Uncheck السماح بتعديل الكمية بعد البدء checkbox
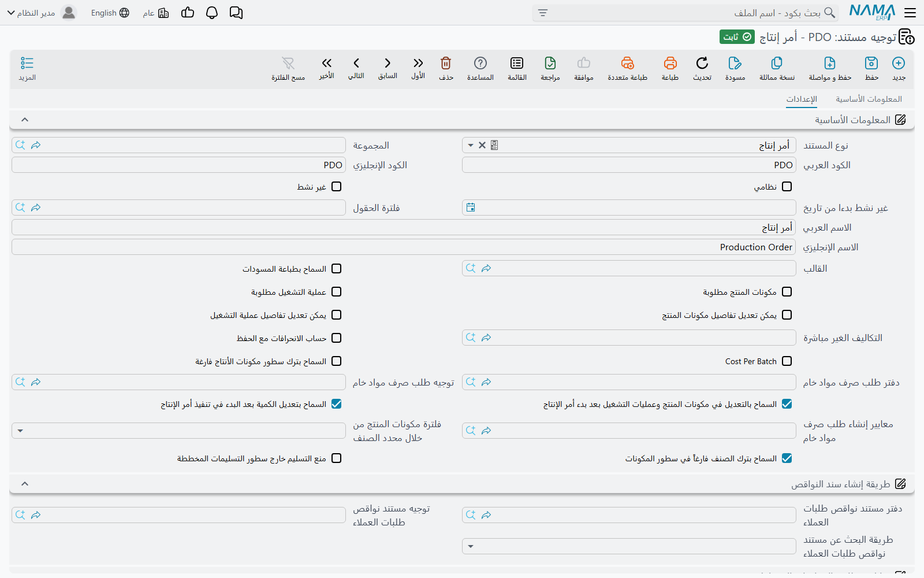 click(337, 404)
